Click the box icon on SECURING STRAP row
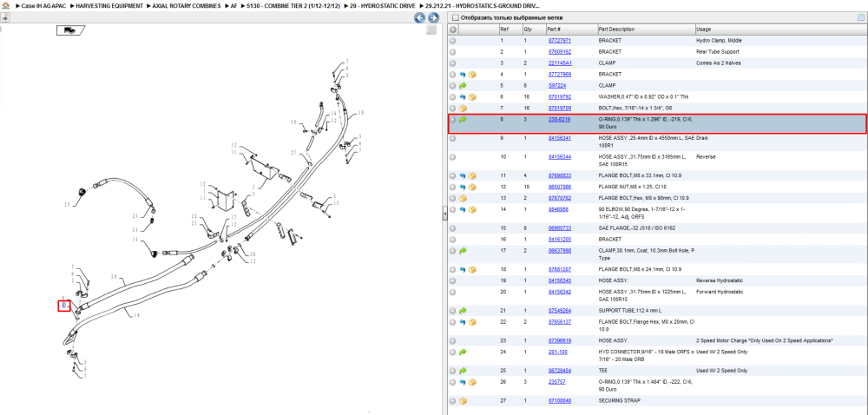868x415 pixels. [x=463, y=400]
